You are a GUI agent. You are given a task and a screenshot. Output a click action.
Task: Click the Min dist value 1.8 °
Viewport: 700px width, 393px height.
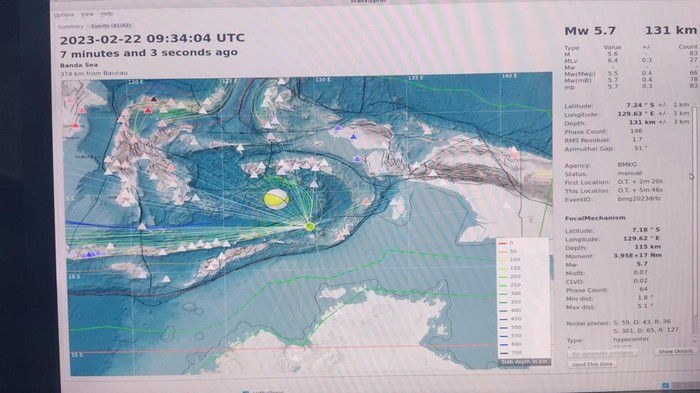pos(645,297)
